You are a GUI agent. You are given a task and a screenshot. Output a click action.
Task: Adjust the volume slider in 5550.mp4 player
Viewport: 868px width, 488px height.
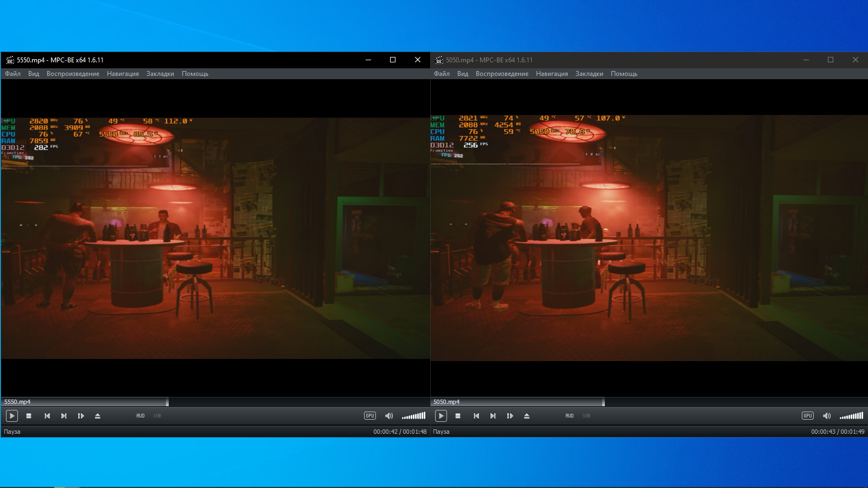pos(413,416)
